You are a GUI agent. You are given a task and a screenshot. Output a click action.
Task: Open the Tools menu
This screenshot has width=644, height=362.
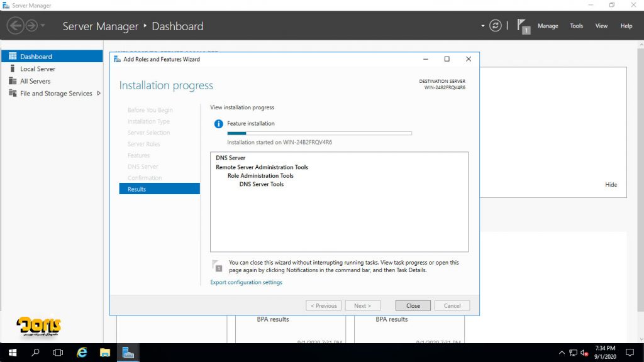pos(576,26)
